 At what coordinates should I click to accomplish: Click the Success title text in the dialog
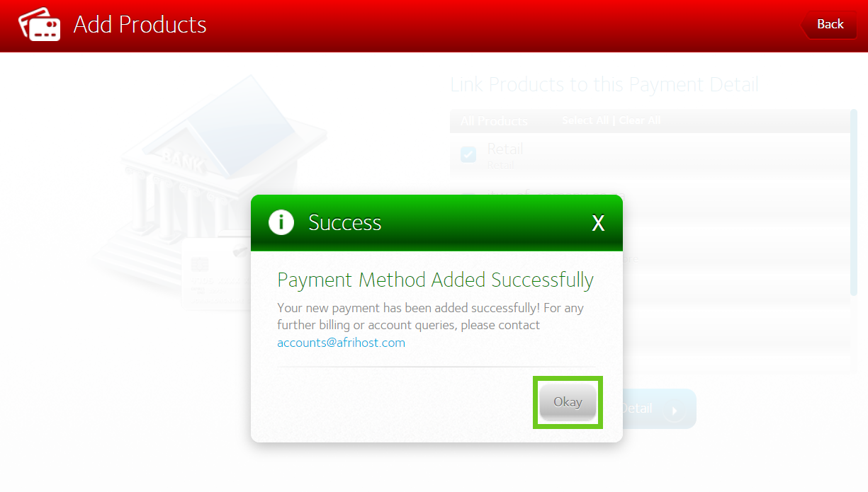click(345, 223)
